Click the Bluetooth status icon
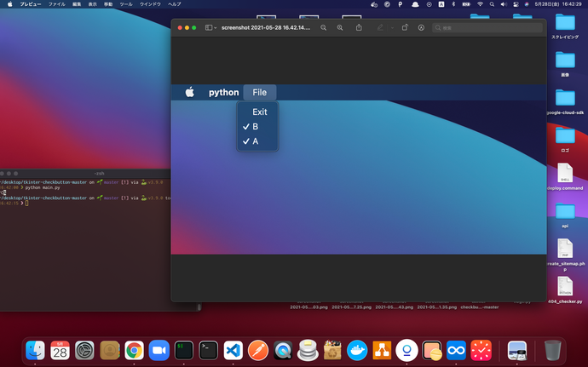Screen dimensions: 588x367 click(x=453, y=4)
